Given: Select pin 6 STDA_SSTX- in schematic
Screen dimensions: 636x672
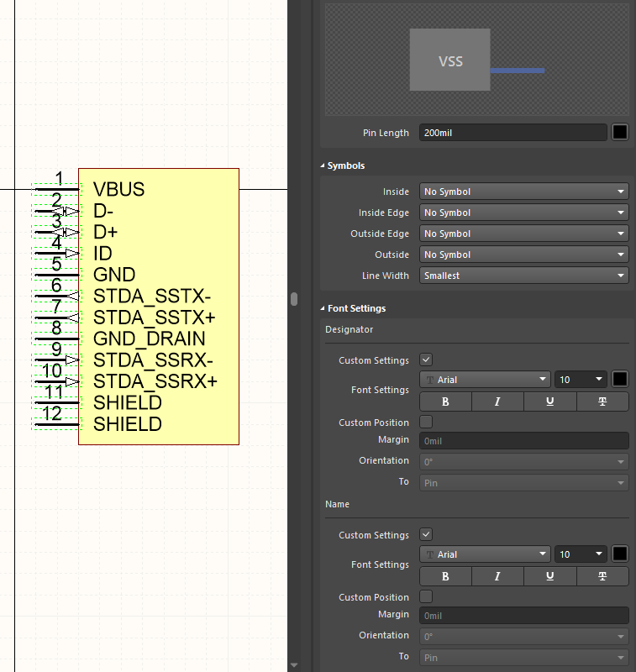Looking at the screenshot, I should point(57,297).
